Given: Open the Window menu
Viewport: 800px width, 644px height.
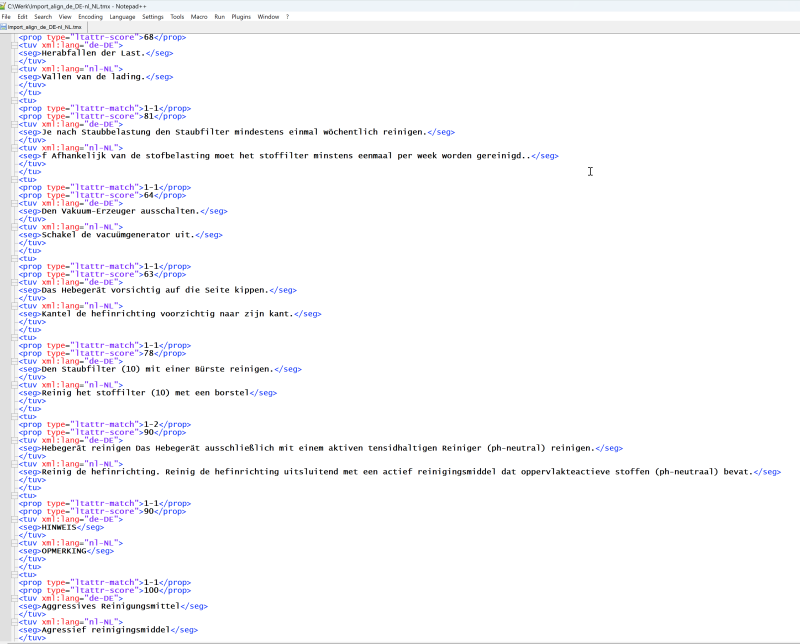Looking at the screenshot, I should click(x=268, y=17).
